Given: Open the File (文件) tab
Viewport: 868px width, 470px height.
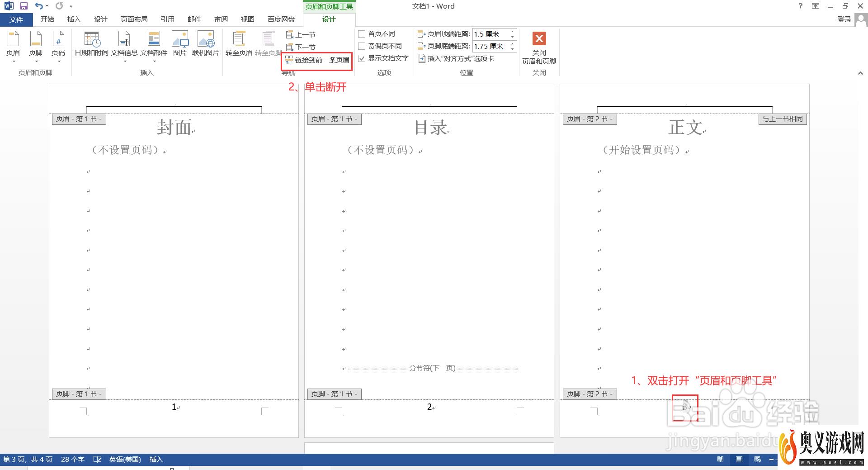Looking at the screenshot, I should tap(16, 19).
